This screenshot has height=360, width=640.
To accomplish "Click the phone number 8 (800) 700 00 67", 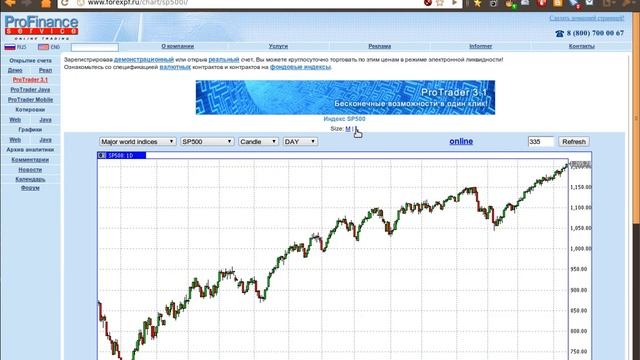I will click(595, 33).
